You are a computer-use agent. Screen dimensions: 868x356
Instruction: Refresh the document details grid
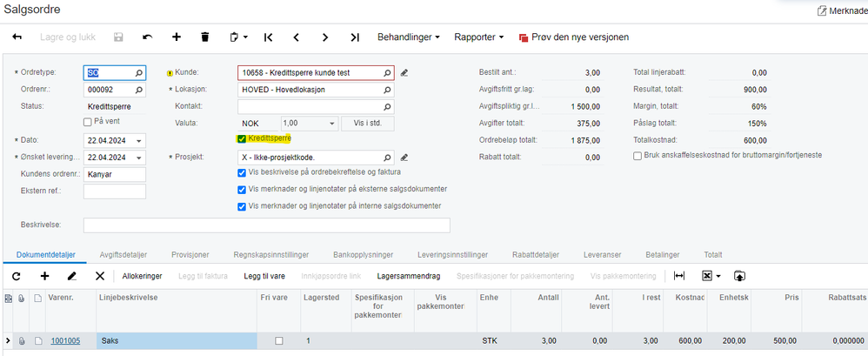tap(16, 276)
